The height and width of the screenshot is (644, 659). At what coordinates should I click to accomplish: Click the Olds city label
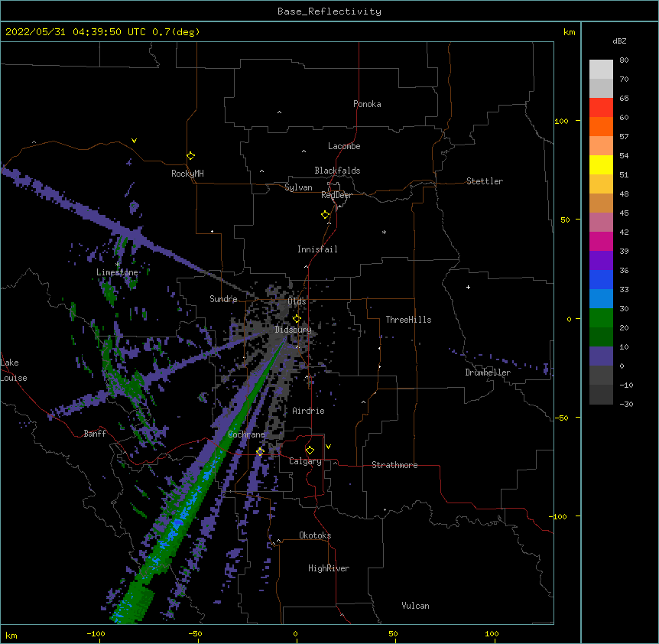(297, 301)
